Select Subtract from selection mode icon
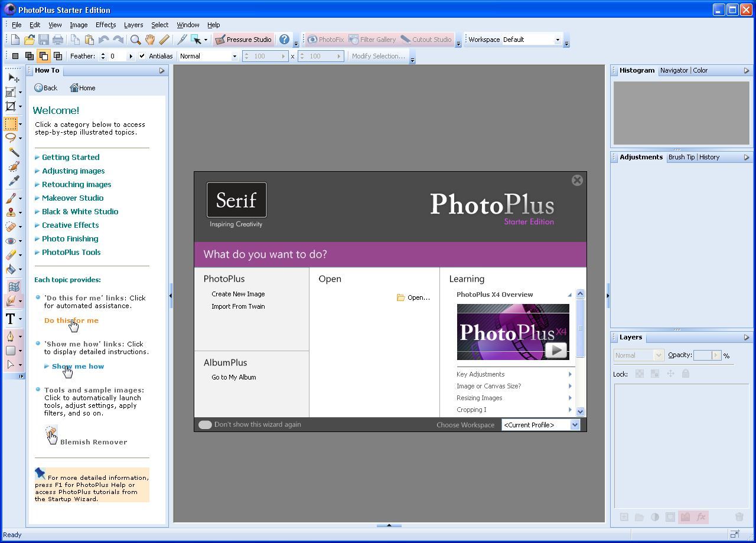Image resolution: width=756 pixels, height=543 pixels. [44, 56]
